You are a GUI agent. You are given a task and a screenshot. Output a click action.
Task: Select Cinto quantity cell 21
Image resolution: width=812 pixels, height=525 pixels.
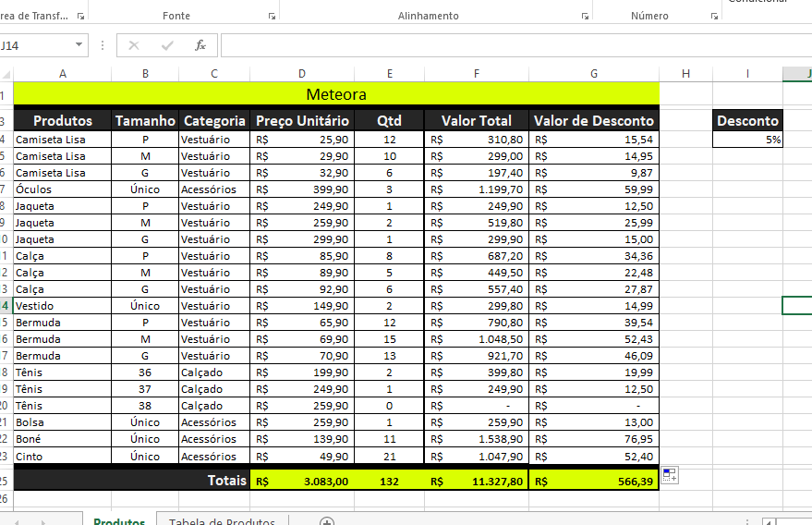pyautogui.click(x=390, y=456)
